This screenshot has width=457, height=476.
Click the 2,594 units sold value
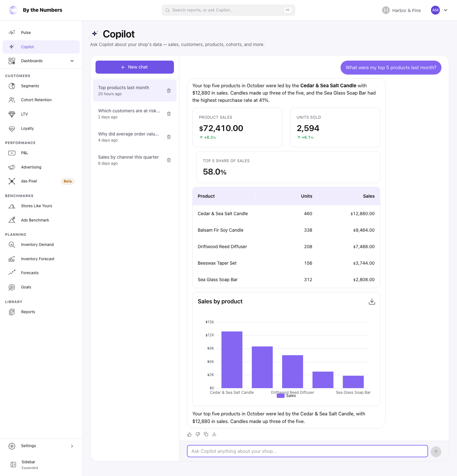click(x=308, y=128)
